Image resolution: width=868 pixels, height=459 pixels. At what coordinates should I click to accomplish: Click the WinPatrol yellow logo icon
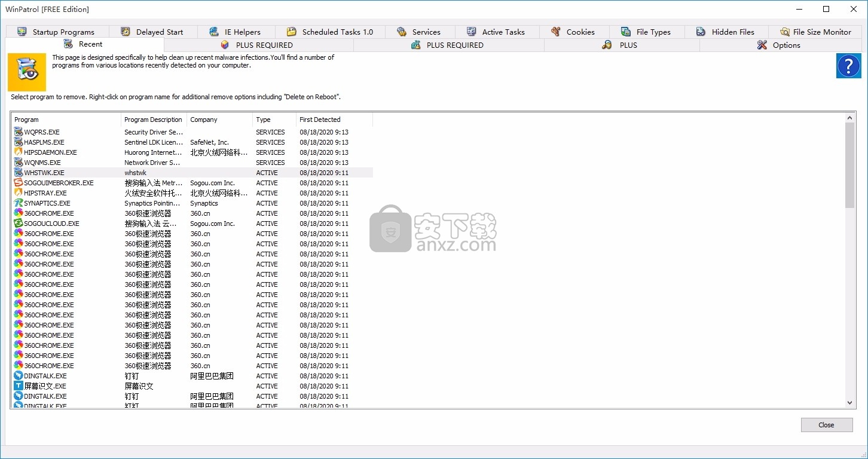tap(27, 72)
